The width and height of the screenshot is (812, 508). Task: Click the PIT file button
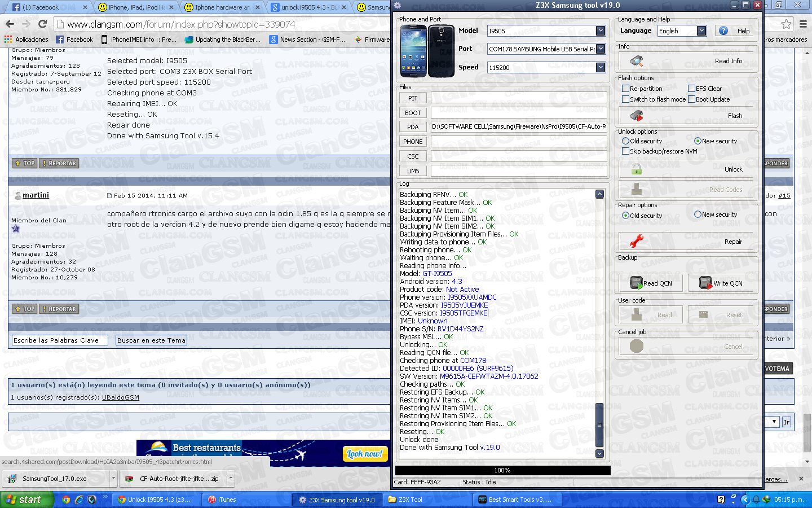413,98
